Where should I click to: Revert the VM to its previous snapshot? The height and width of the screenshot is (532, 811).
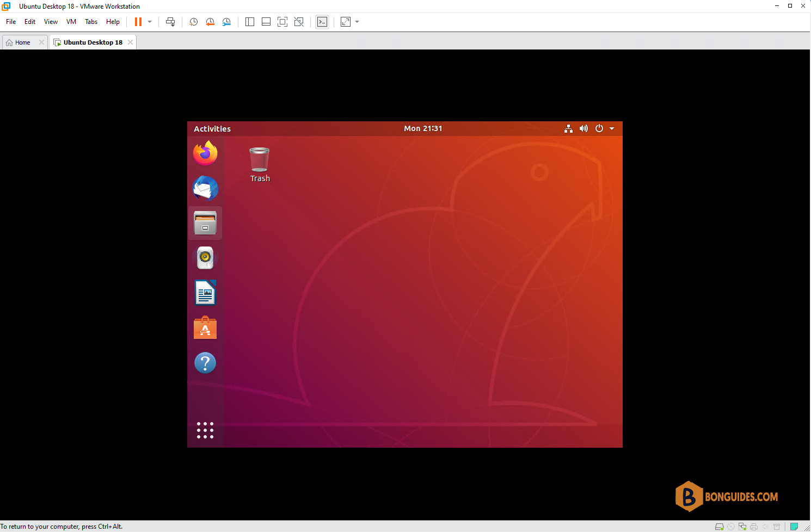coord(210,22)
